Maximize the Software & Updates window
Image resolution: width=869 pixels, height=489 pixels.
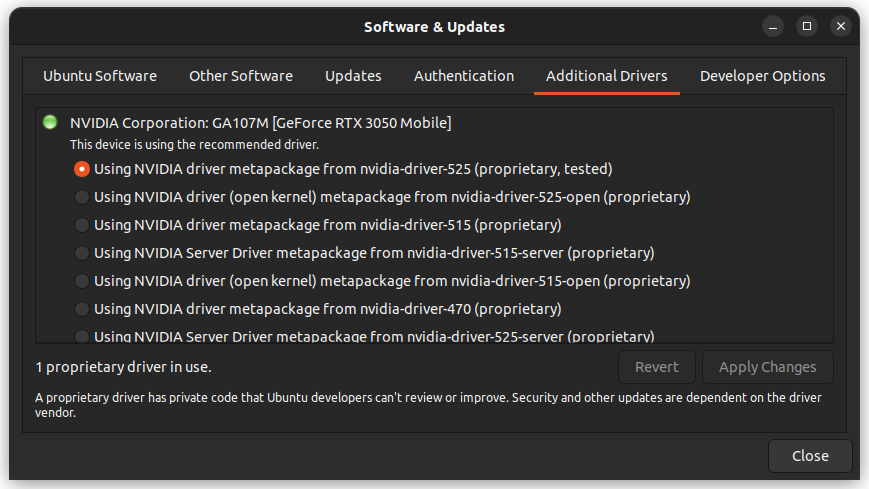point(807,27)
